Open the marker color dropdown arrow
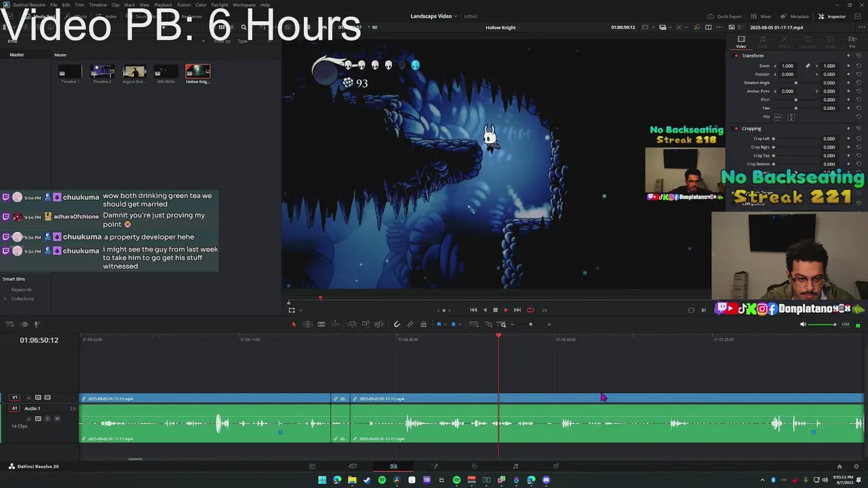868x488 pixels. 459,324
